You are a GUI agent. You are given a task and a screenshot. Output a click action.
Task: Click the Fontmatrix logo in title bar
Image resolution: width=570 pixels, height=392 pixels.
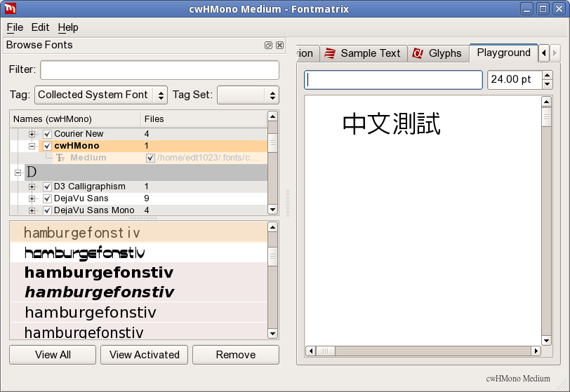click(10, 9)
